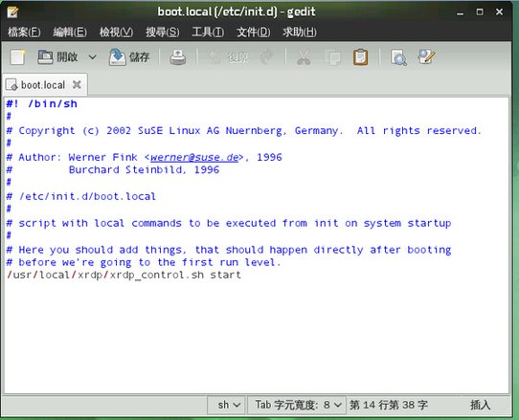
Task: Expand the recent files arrow beside 開啟
Action: 93,57
